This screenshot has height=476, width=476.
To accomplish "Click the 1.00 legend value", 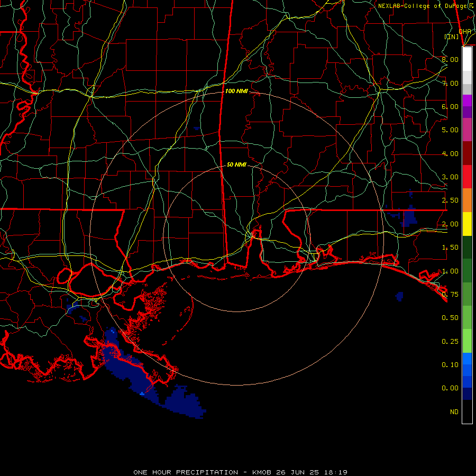I will [450, 271].
